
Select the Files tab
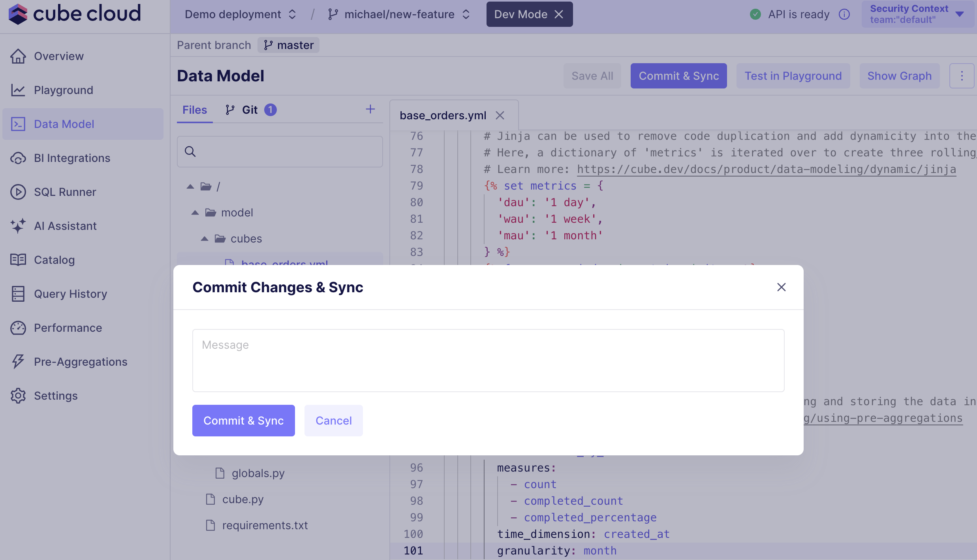194,110
